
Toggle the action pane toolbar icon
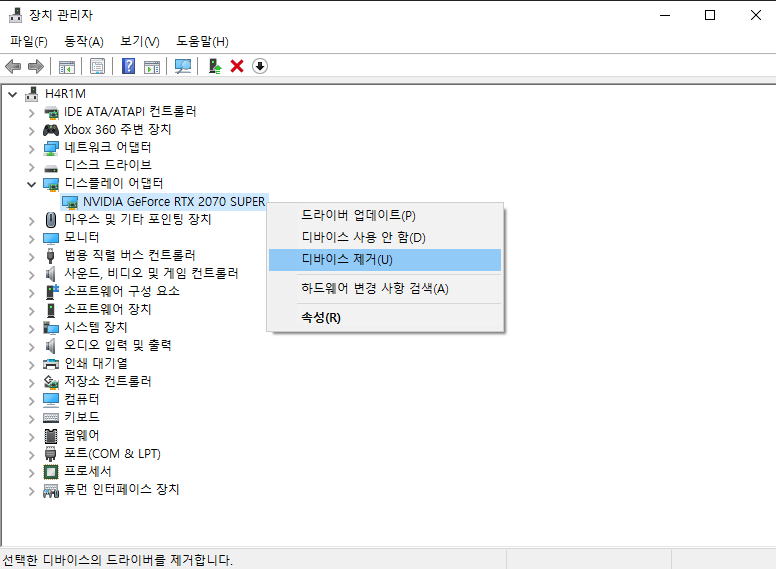[x=152, y=66]
